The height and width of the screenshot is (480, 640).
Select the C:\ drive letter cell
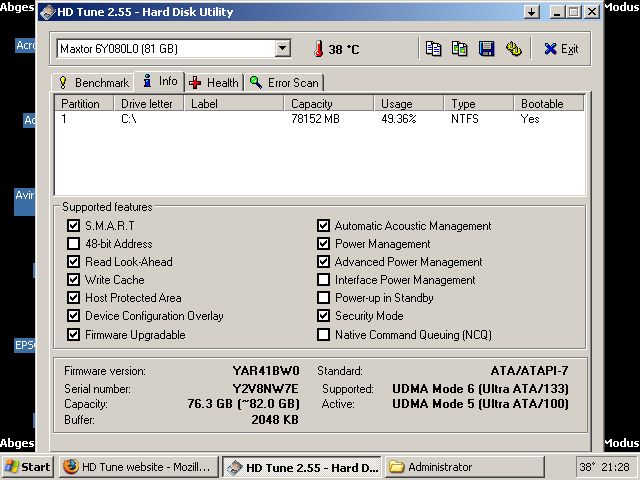click(129, 119)
